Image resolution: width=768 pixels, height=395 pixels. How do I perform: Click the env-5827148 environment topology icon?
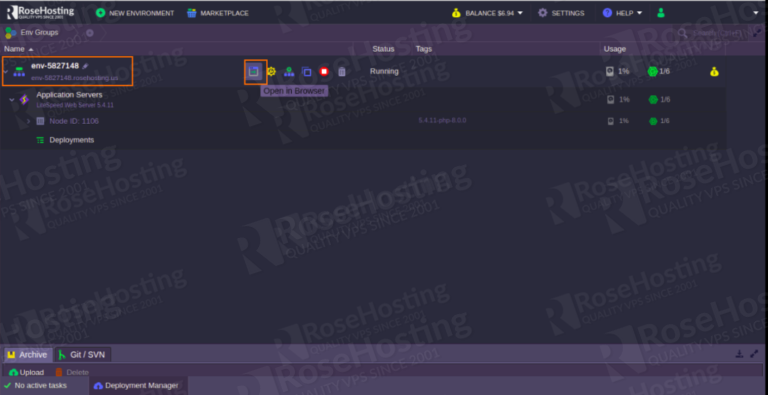pos(19,72)
